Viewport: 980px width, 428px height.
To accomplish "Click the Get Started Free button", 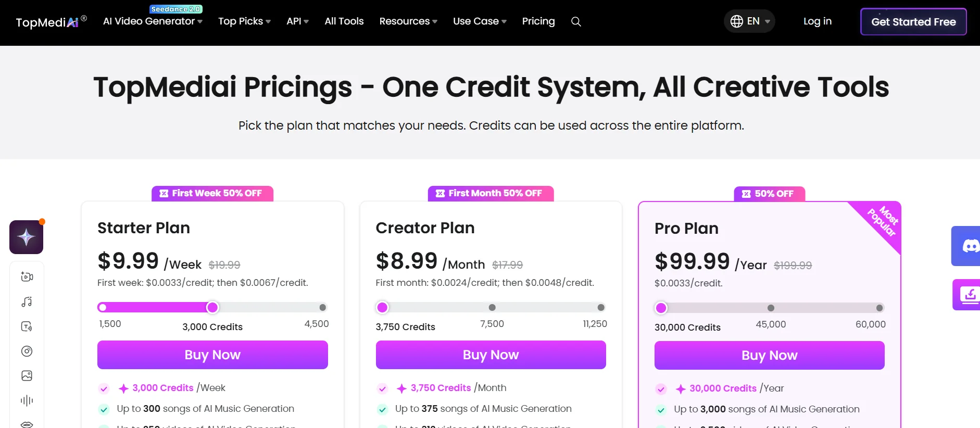I will coord(913,22).
